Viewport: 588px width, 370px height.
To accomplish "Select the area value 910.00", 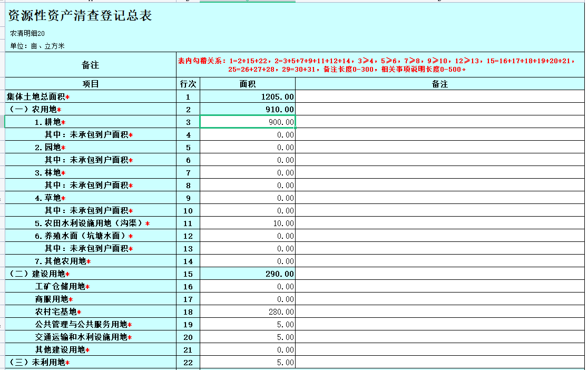I will point(248,109).
